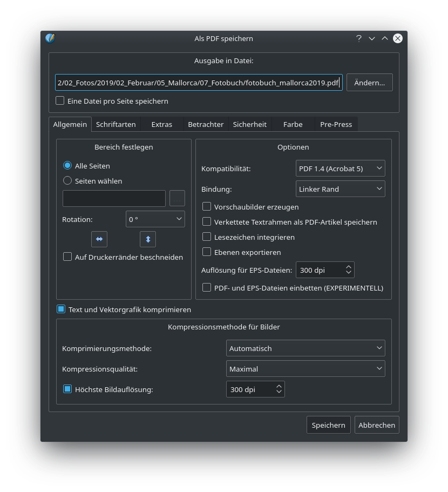Enable Eine Datei pro Seite speichern
Viewport: 448px width, 492px height.
tap(60, 101)
